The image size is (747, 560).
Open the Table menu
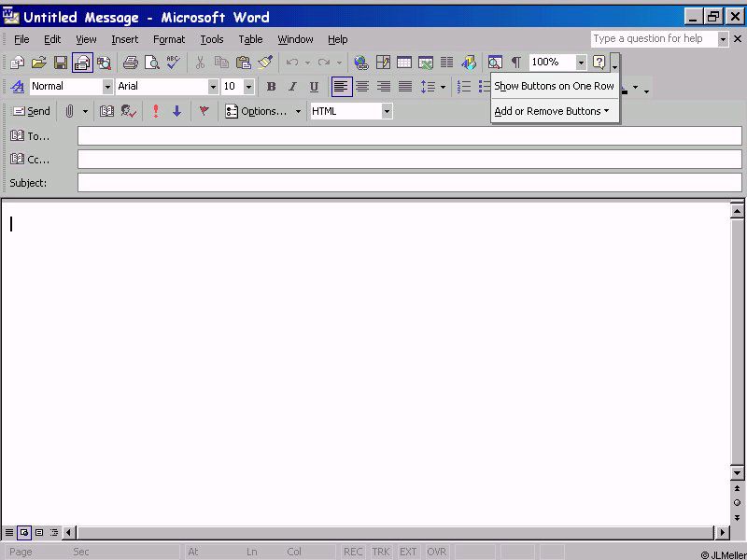250,39
